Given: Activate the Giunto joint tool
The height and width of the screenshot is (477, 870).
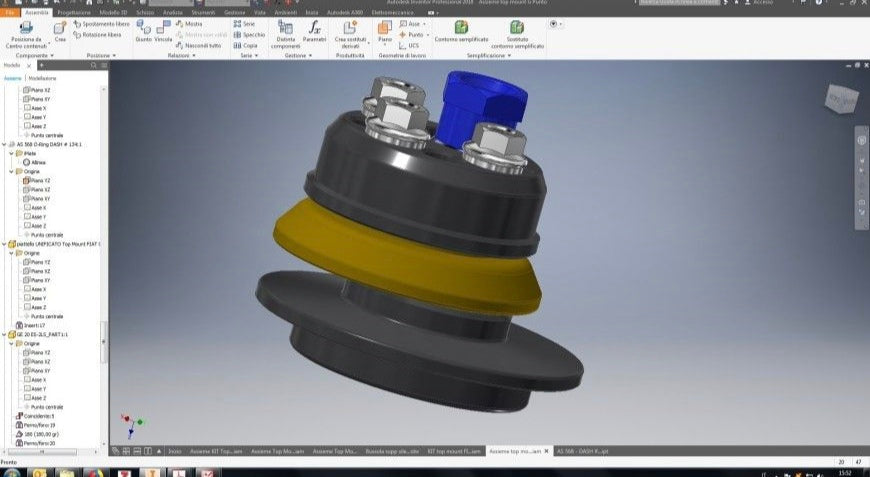Looking at the screenshot, I should (143, 31).
